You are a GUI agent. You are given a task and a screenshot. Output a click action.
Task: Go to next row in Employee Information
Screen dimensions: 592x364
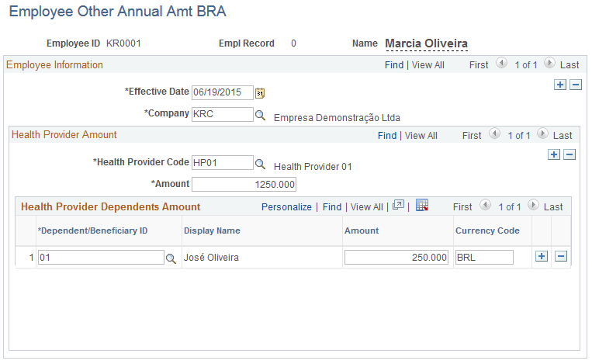[549, 64]
